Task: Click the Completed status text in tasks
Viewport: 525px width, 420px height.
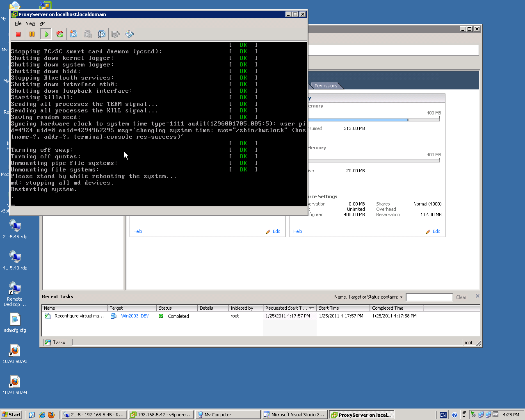Action: pyautogui.click(x=178, y=316)
